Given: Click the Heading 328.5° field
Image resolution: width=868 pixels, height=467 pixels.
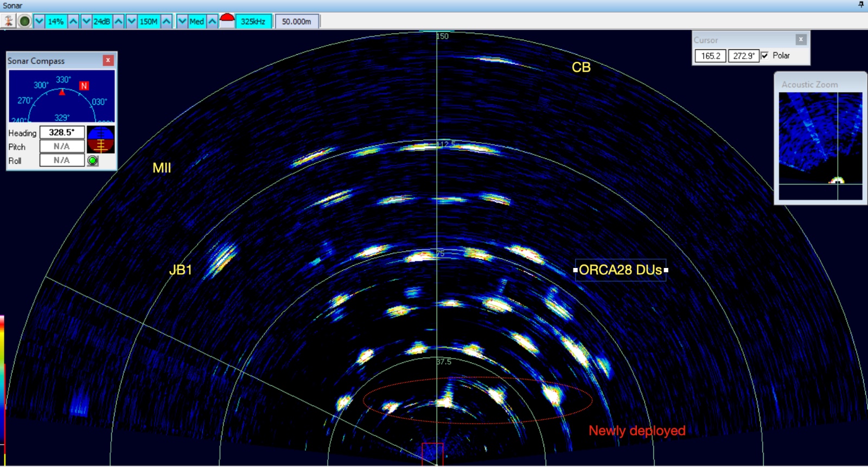Looking at the screenshot, I should click(x=62, y=132).
